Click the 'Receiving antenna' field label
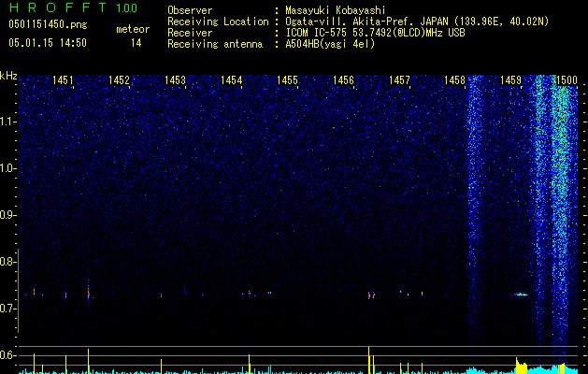This screenshot has height=374, width=588. 215,44
